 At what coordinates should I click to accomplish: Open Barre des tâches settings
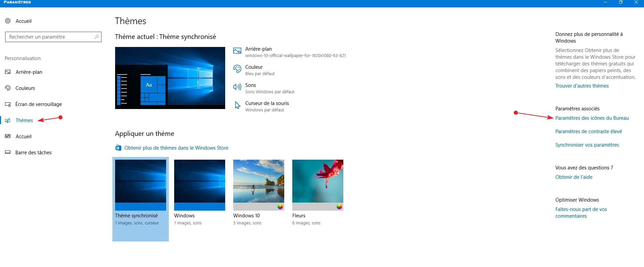pyautogui.click(x=34, y=152)
